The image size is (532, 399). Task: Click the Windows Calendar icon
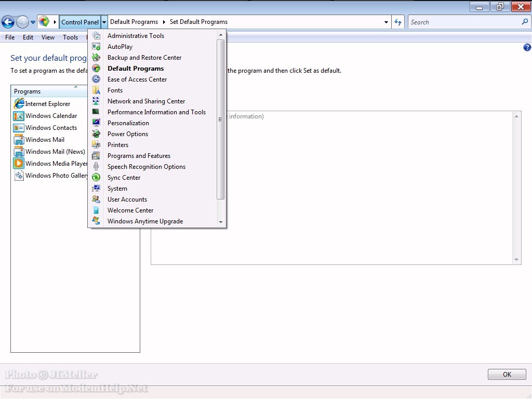point(19,116)
